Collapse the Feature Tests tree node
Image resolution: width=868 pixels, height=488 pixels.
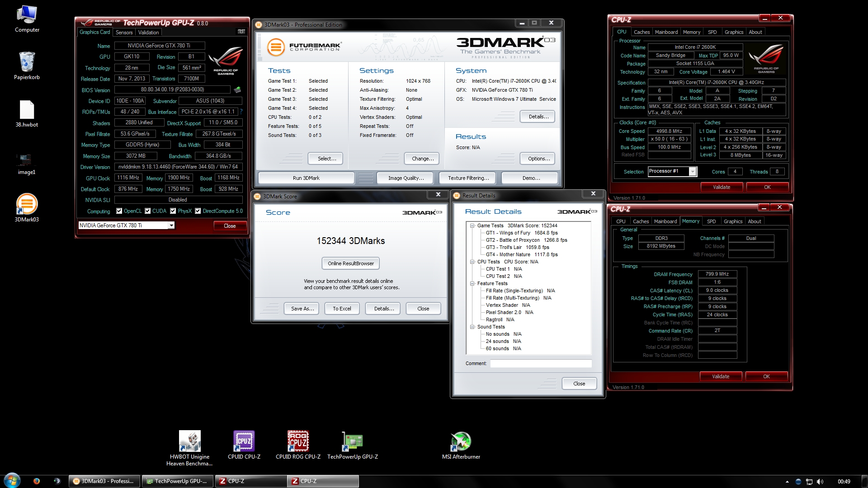(x=472, y=283)
